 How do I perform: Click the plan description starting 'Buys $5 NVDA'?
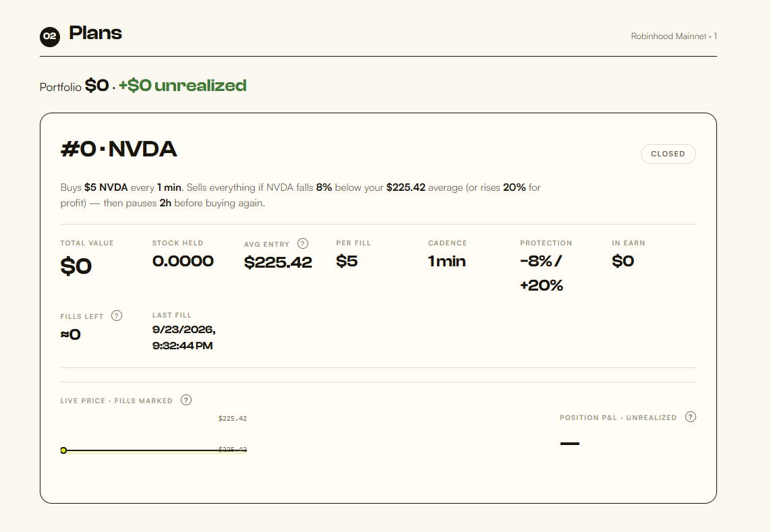click(x=300, y=195)
